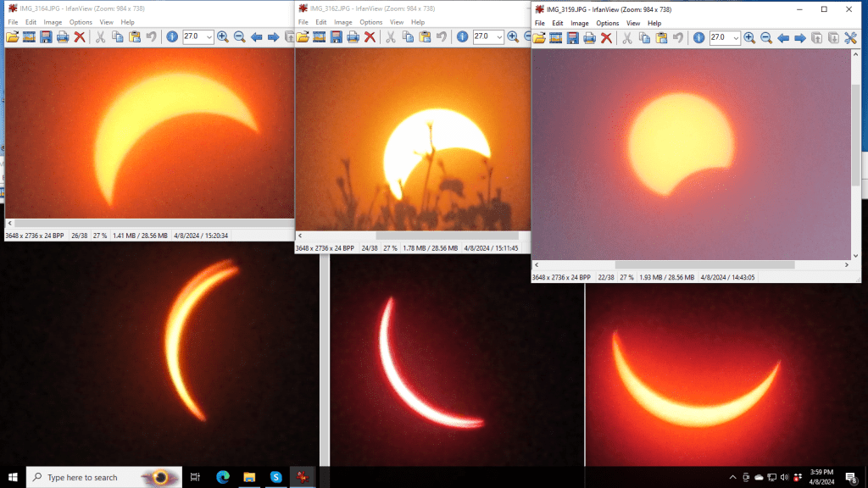Expand zoom percentage dropdown in IMG_3159 window
Viewport: 868px width, 488px height.
(735, 38)
